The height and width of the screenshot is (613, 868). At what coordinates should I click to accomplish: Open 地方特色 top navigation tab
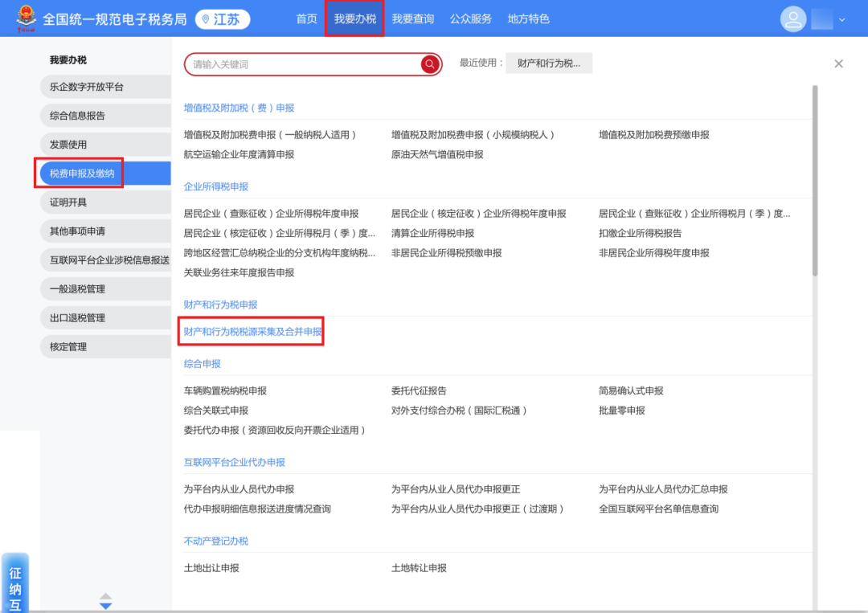click(528, 18)
